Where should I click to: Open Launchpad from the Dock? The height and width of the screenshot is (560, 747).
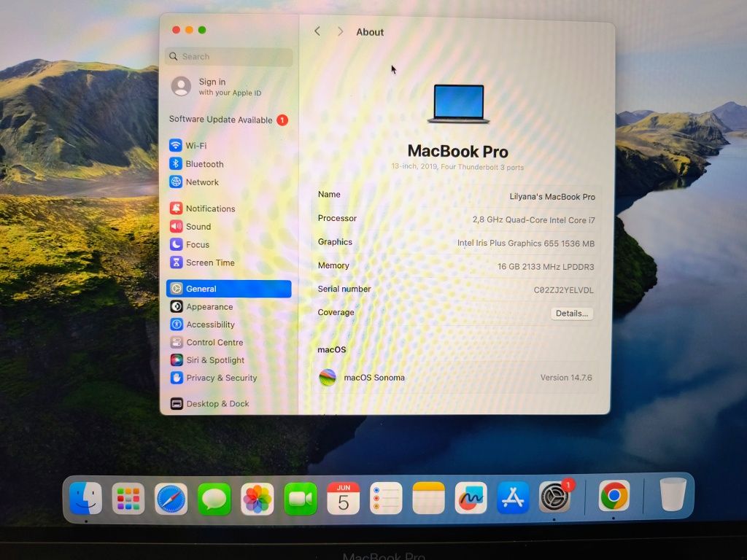pyautogui.click(x=128, y=499)
